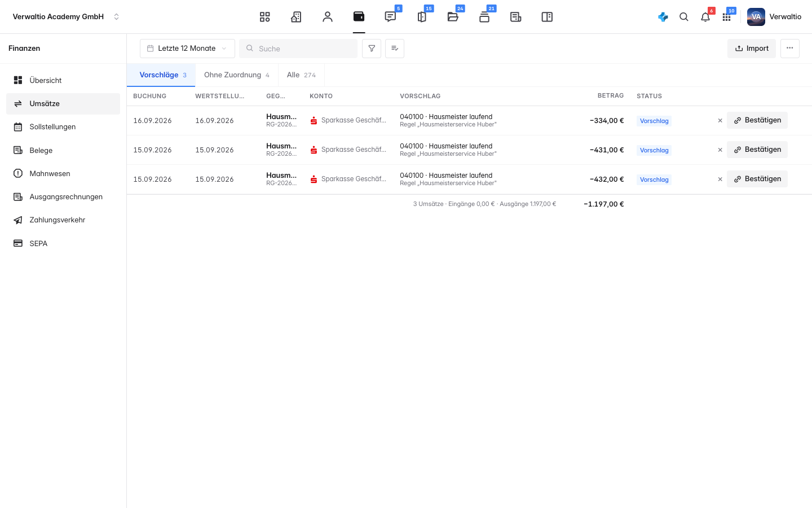Open the wallet finance icon in top navigation

click(359, 17)
